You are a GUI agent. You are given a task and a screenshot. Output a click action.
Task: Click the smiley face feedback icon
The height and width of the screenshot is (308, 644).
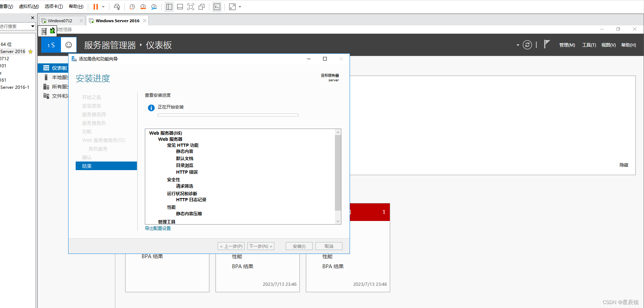pos(69,45)
